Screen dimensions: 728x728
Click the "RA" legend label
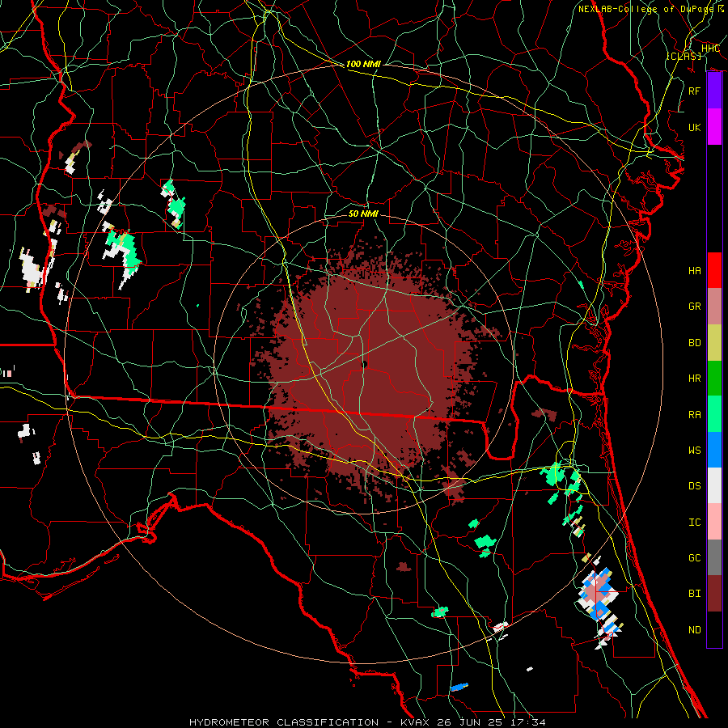(695, 414)
